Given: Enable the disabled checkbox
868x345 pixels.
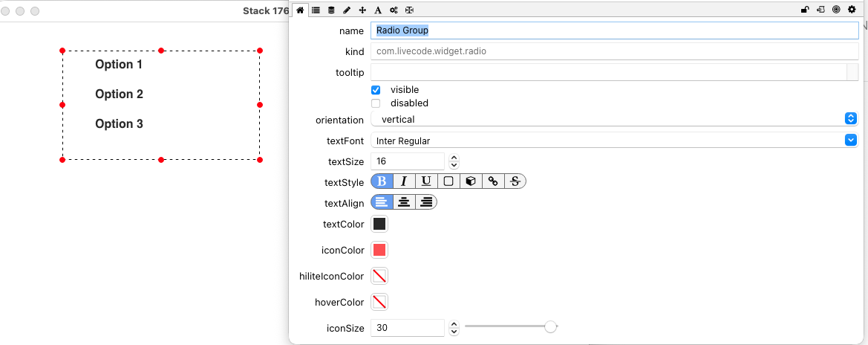Looking at the screenshot, I should (376, 103).
